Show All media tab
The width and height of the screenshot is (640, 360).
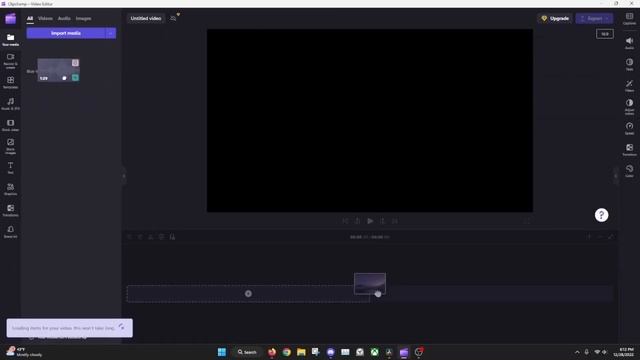[x=30, y=18]
